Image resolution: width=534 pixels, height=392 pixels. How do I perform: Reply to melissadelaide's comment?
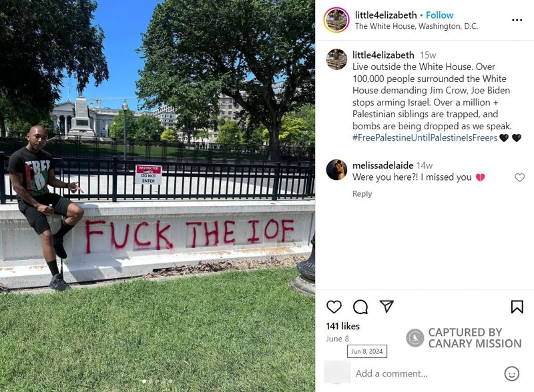pos(362,193)
